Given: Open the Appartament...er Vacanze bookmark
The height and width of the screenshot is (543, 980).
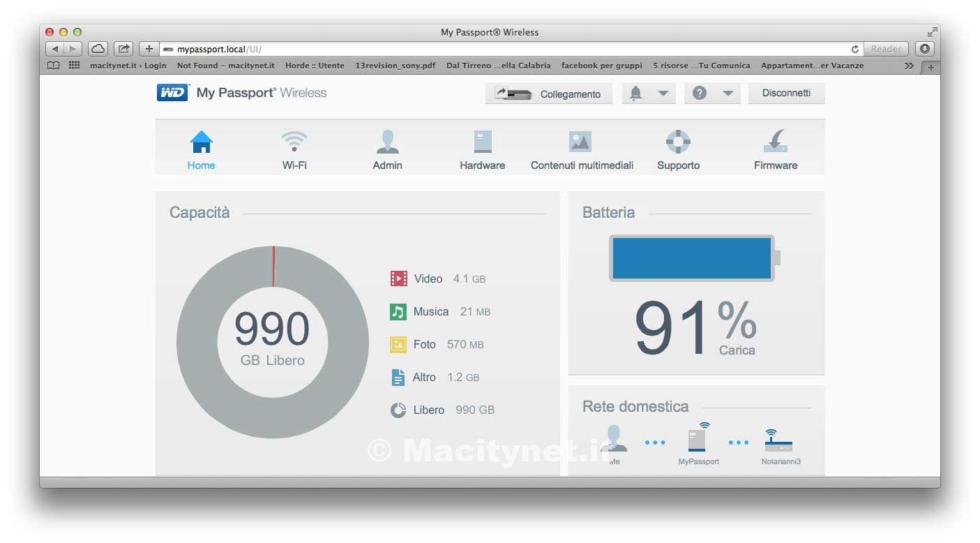Looking at the screenshot, I should click(813, 66).
